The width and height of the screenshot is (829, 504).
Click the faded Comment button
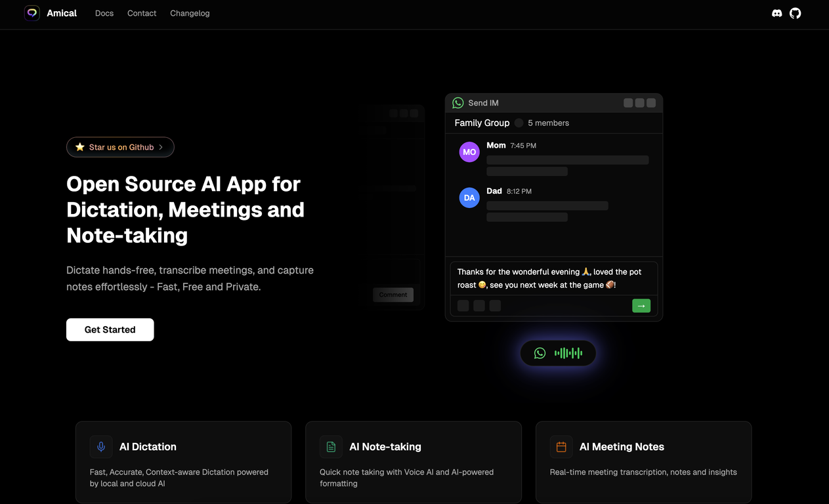point(393,295)
